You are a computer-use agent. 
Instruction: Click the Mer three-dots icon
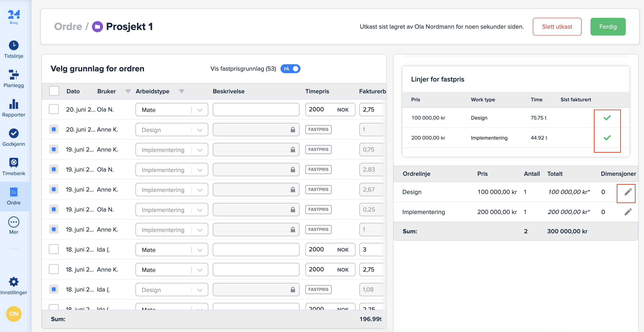coord(14,222)
